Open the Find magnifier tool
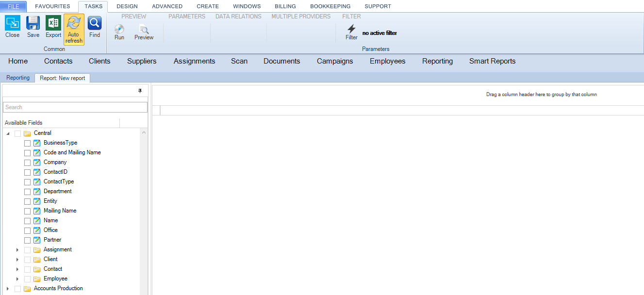Screen dimensions: 644x295 (95, 23)
